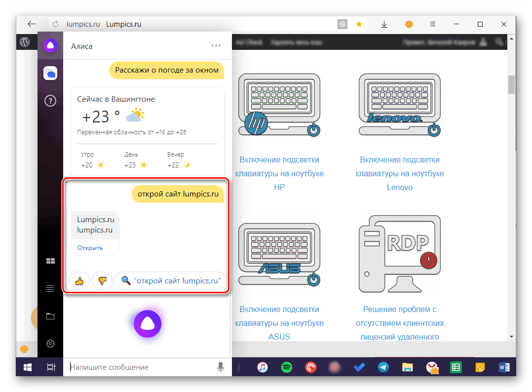Open the help question mark icon
Image resolution: width=532 pixels, height=392 pixels.
coord(50,101)
